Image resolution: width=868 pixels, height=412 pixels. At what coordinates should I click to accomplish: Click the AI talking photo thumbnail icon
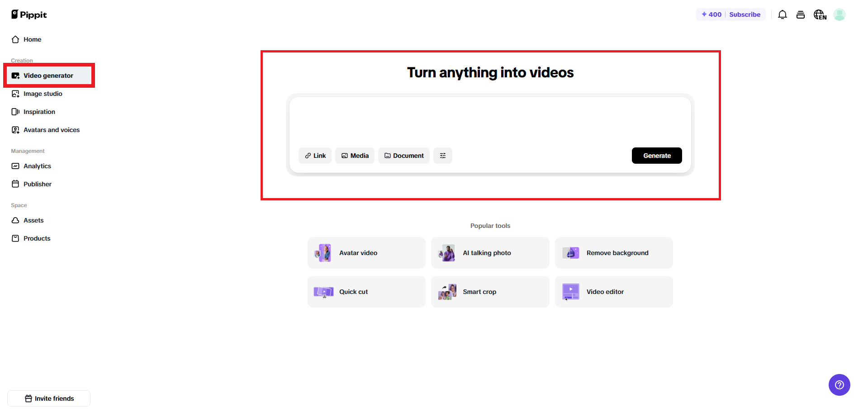coord(447,253)
